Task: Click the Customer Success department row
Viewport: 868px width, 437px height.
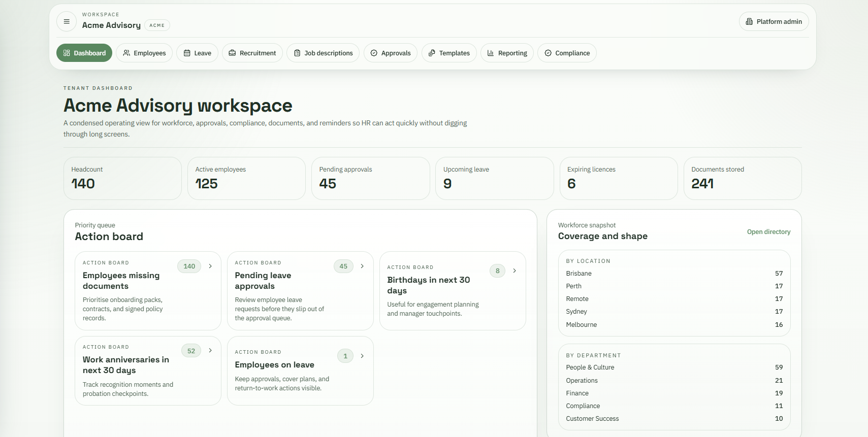Action: (x=674, y=419)
